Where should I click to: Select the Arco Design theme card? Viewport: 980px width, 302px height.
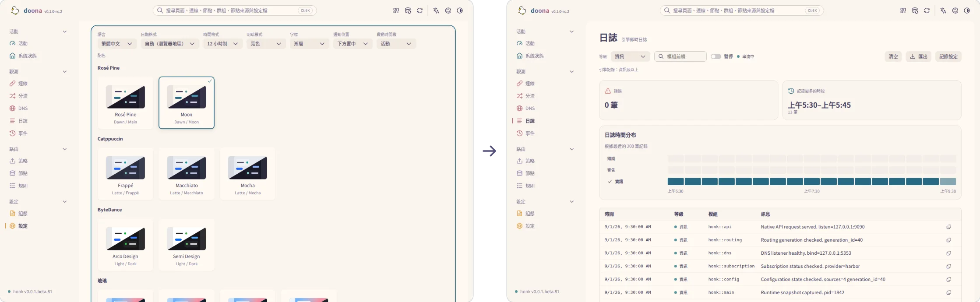(126, 245)
